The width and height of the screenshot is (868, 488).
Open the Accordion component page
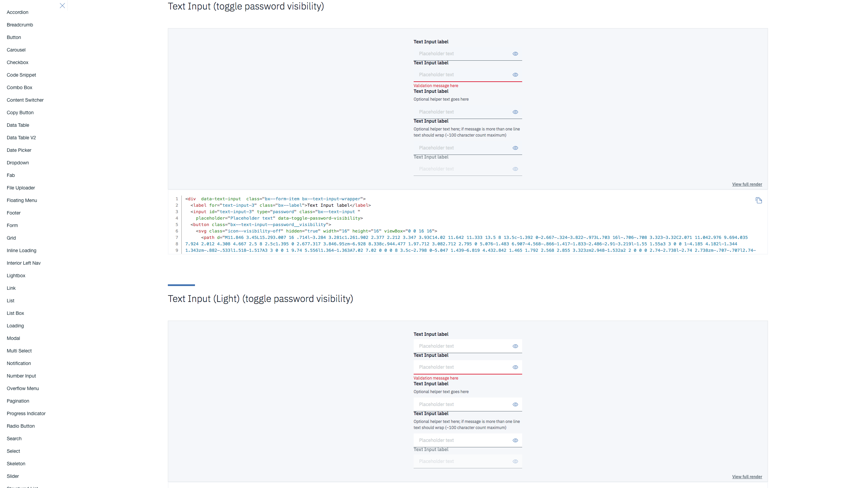pos(17,12)
